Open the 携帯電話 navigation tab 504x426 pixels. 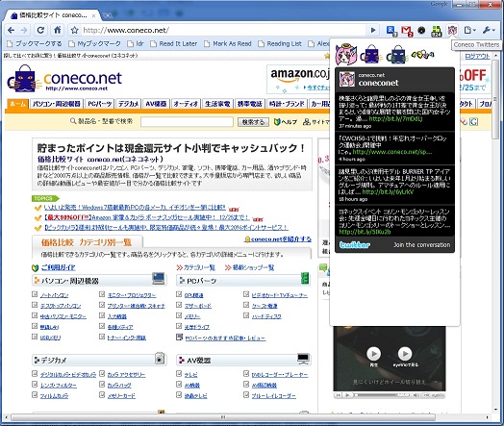[249, 104]
